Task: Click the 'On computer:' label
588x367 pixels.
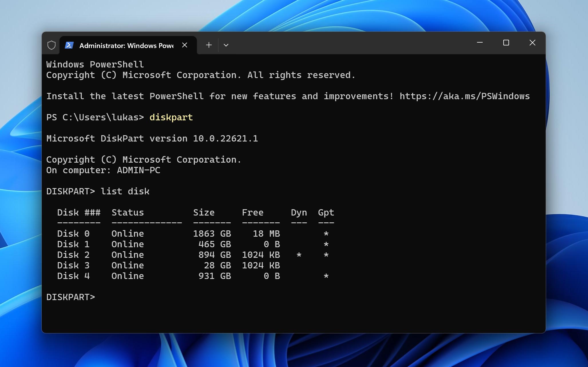Action: [x=79, y=170]
